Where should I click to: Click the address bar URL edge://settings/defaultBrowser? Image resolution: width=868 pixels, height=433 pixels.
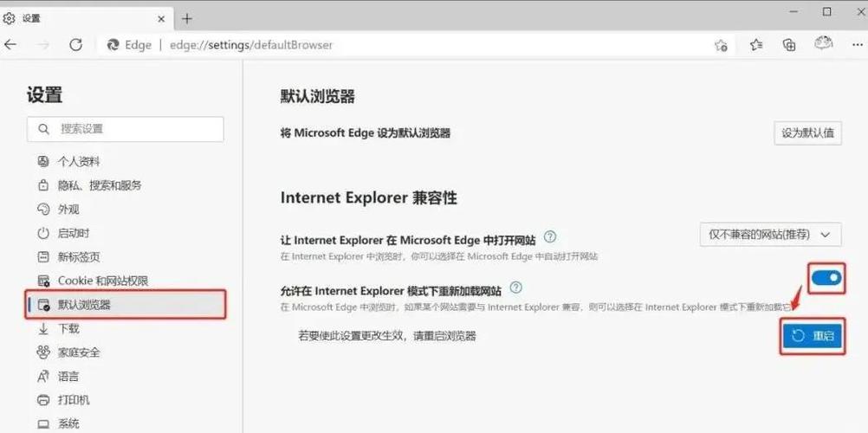251,45
